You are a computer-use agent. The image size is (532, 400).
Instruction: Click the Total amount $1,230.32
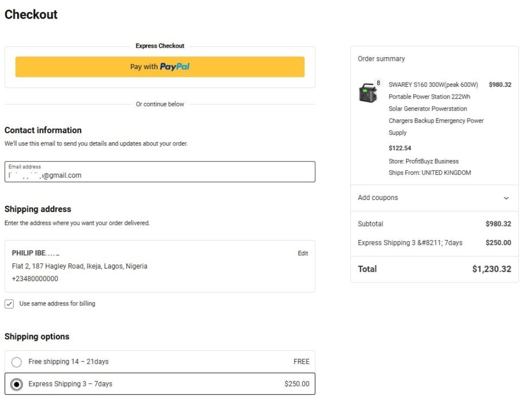pyautogui.click(x=491, y=269)
